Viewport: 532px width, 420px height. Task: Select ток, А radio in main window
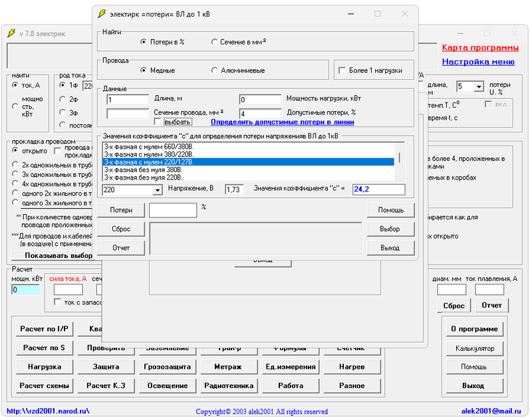coord(15,85)
